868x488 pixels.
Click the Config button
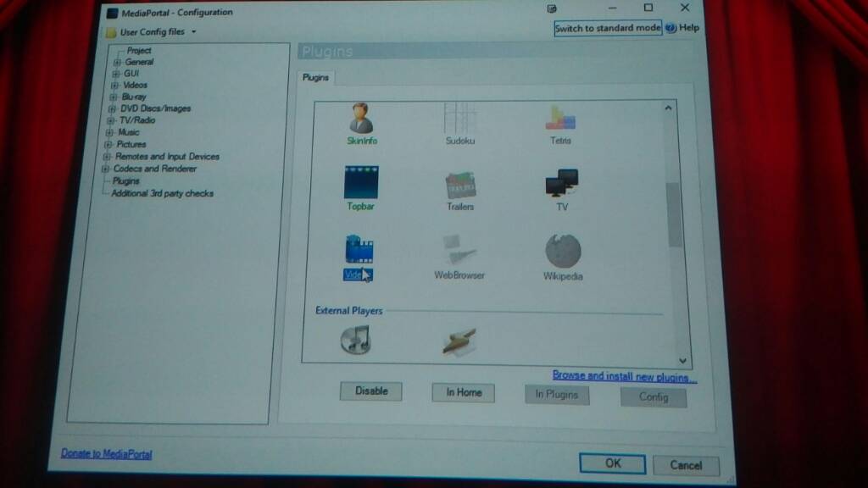654,396
